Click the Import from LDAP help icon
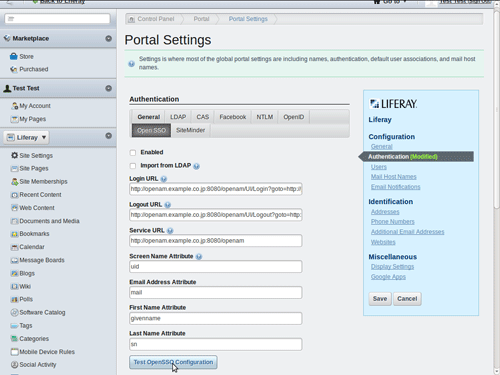The height and width of the screenshot is (375, 500). [196, 166]
